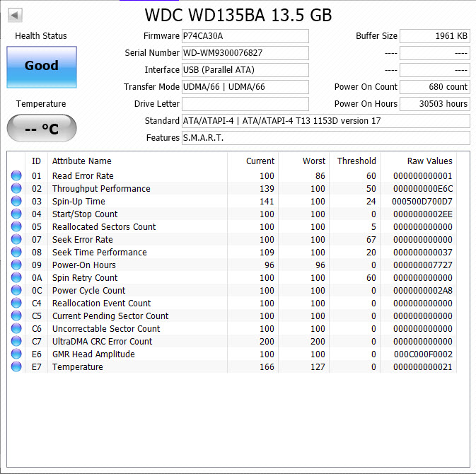Screen dimensions: 476x474
Task: Select the Spin Retry Count status orb
Action: coord(16,277)
